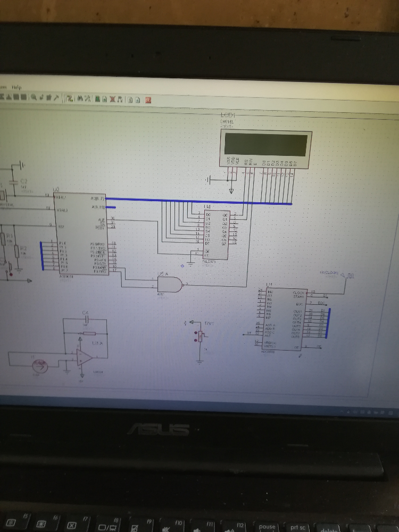Open the Help menu

click(x=16, y=87)
